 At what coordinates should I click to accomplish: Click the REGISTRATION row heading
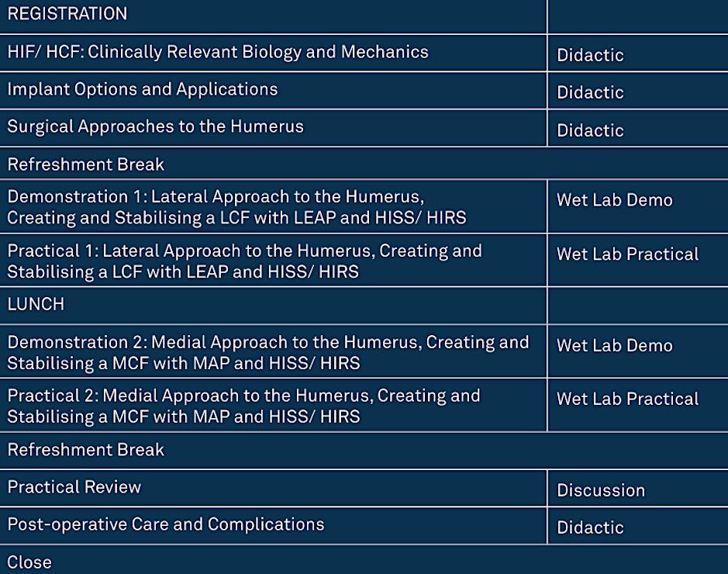pos(67,14)
